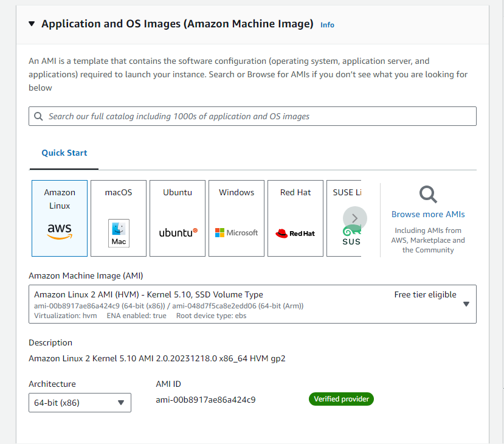Select the macOS AMI card
504x444 pixels.
[x=119, y=218]
